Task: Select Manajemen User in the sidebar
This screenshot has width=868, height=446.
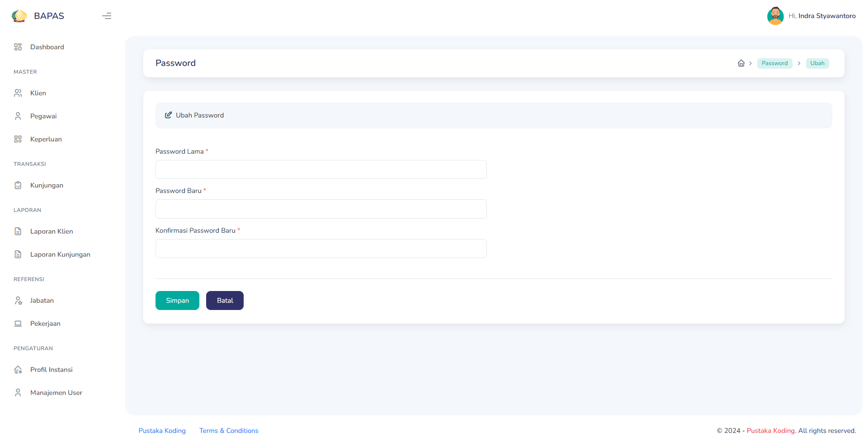Action: coord(56,393)
